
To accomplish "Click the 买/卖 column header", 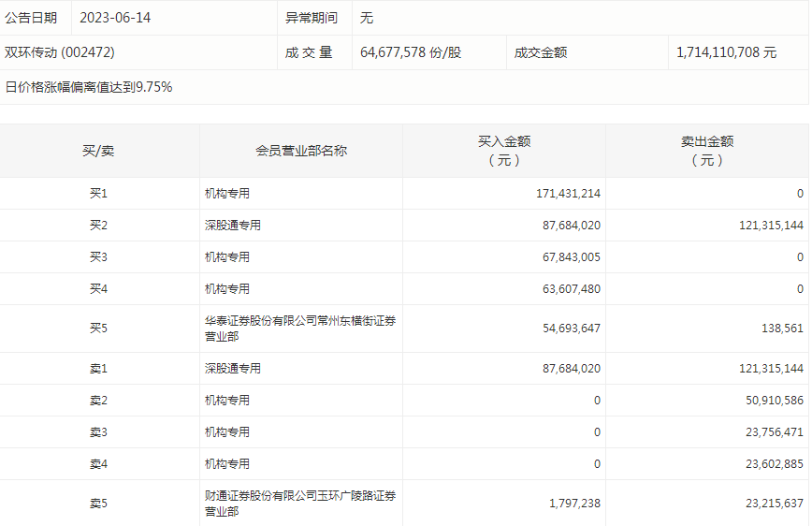I will (x=98, y=151).
